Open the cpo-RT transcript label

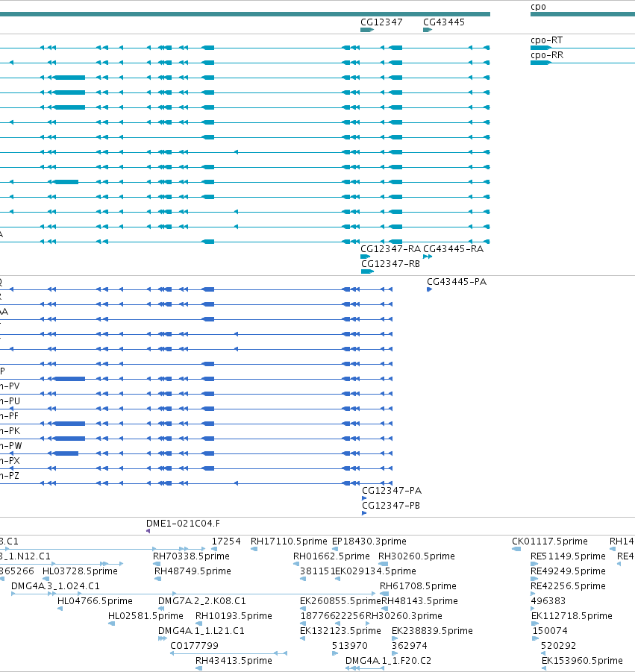coord(547,40)
